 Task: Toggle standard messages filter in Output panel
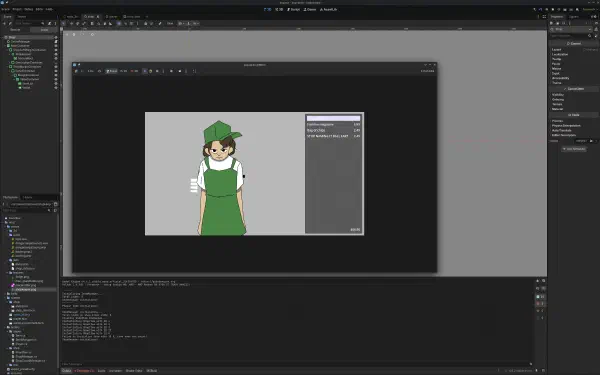point(540,297)
